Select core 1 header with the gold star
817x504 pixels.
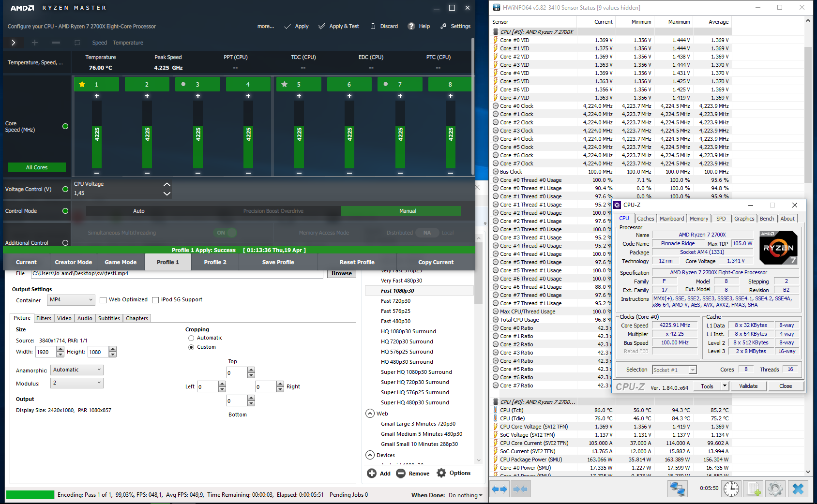pos(96,84)
